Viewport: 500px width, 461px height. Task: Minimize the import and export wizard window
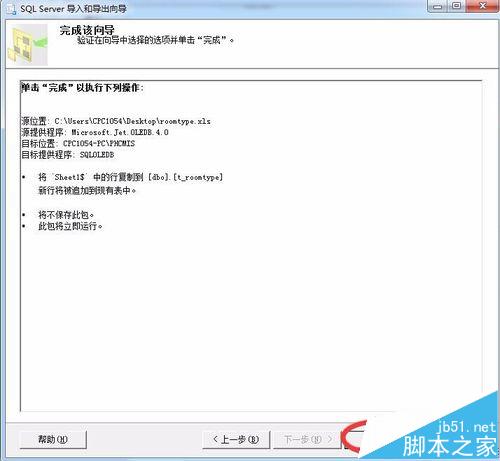(x=438, y=6)
